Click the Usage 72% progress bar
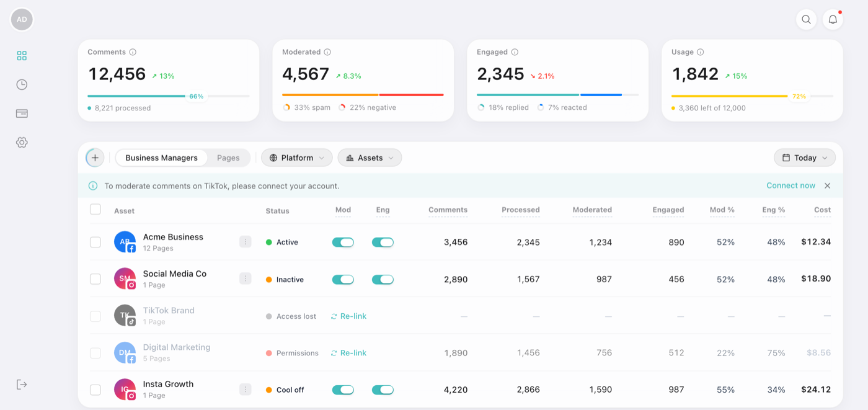868x410 pixels. [752, 96]
